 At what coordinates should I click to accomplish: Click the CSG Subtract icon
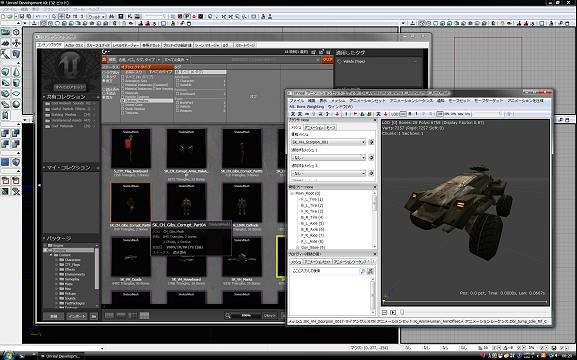tap(16, 133)
